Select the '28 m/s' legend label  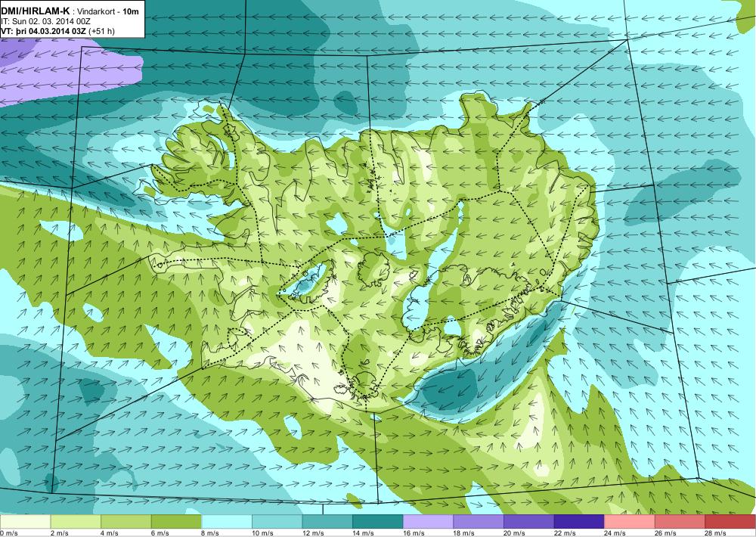point(716,532)
